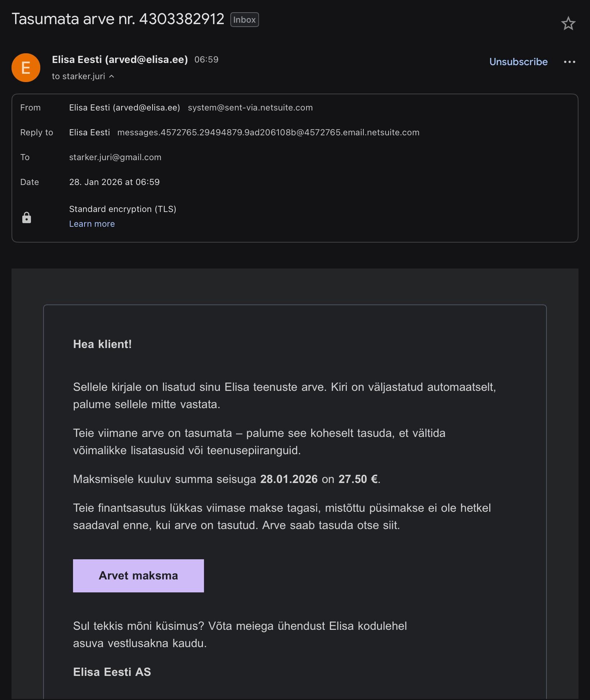Open Learn more about encryption
590x700 pixels.
point(92,224)
